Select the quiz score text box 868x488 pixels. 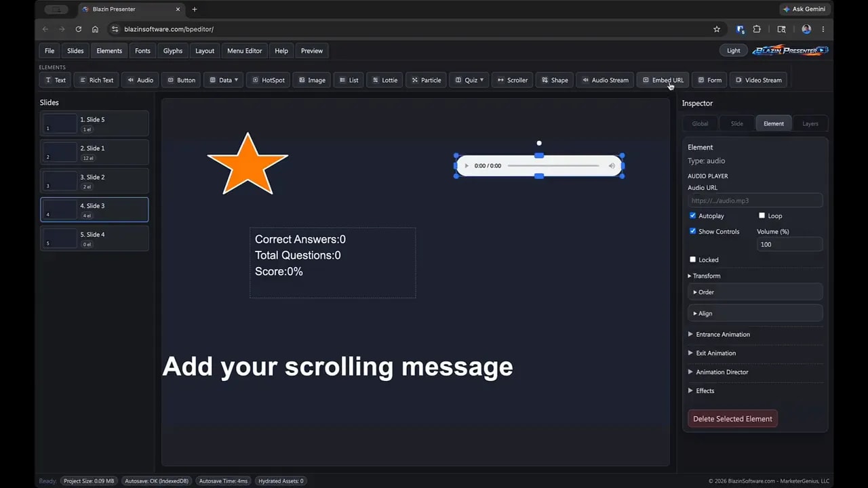click(x=332, y=263)
